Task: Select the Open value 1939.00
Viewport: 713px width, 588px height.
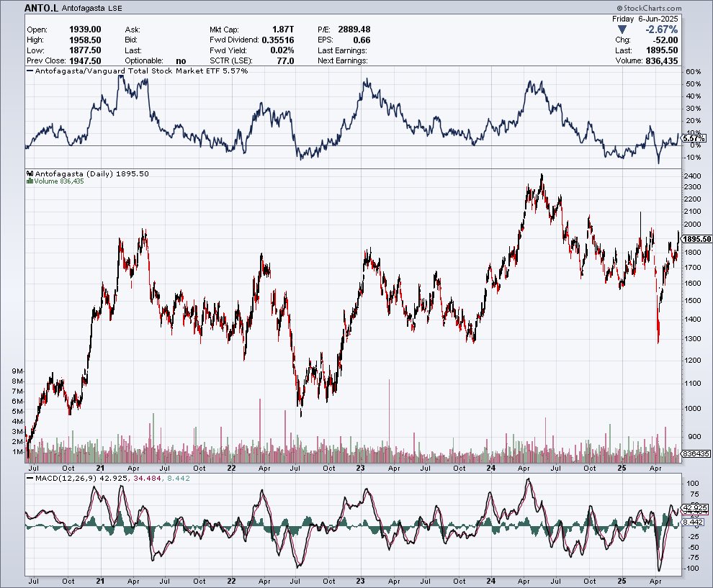Action: point(85,30)
